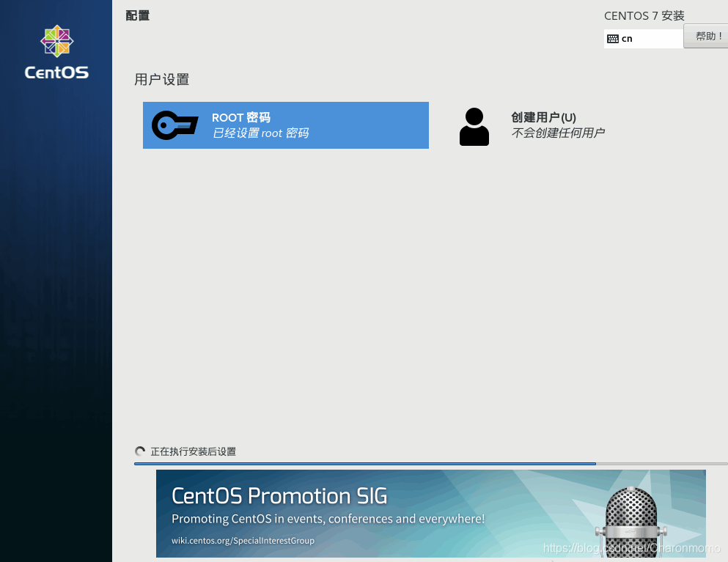This screenshot has height=562, width=728.
Task: Click the 用户设置 section heading
Action: coord(161,79)
